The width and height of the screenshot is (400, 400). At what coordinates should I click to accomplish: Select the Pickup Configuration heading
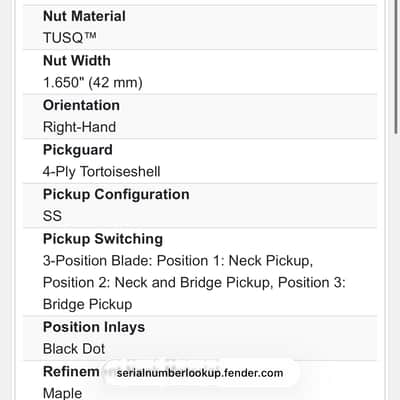pos(116,194)
